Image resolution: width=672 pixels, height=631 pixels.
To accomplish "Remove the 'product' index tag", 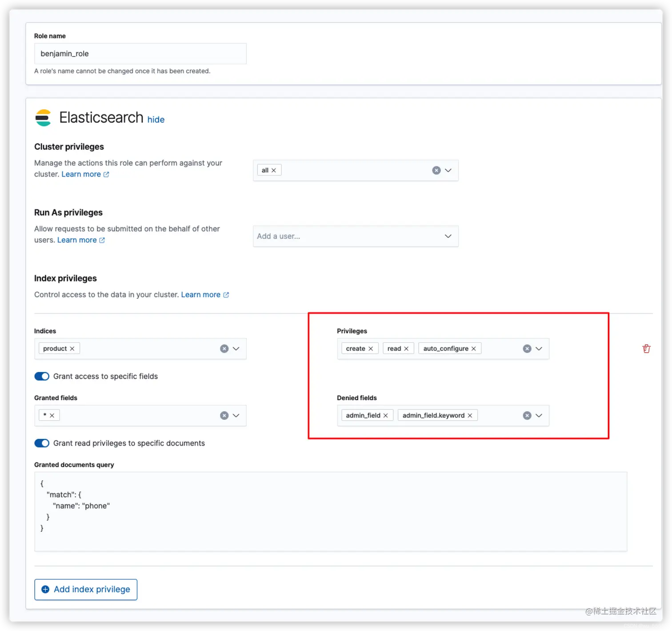I will 72,349.
